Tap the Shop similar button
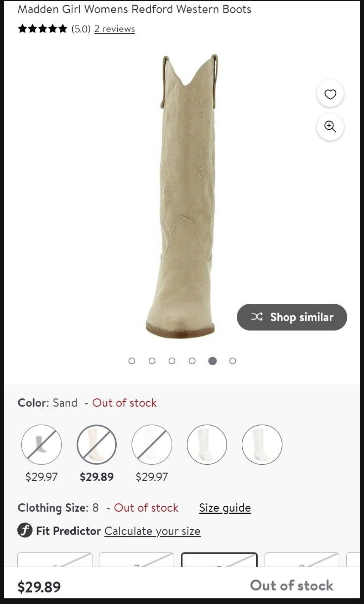 point(292,317)
